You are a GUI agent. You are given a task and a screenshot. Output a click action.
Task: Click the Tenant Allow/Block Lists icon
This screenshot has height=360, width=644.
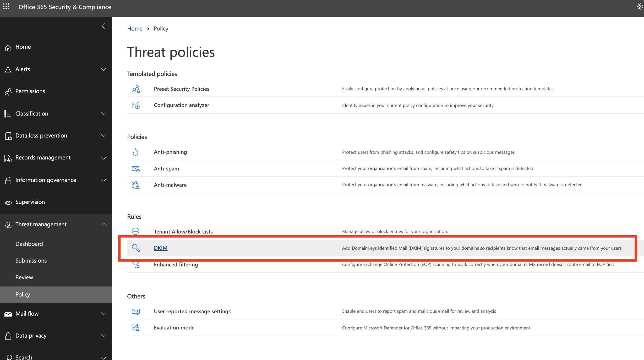[x=136, y=231]
